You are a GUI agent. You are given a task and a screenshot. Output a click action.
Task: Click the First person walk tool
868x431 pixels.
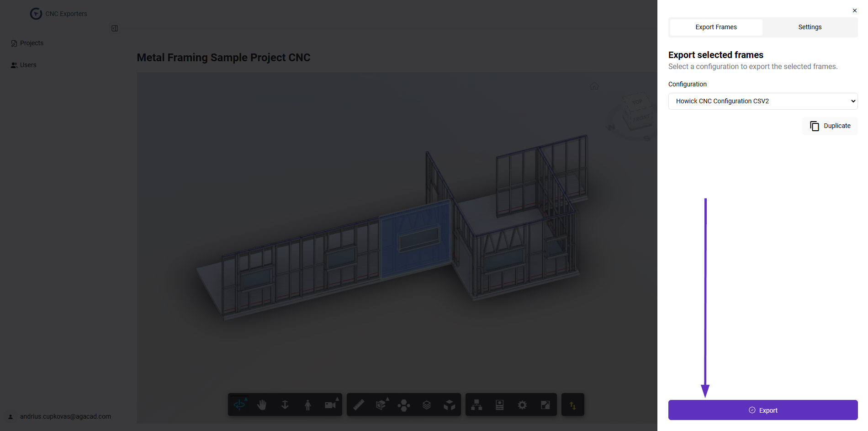pos(307,404)
